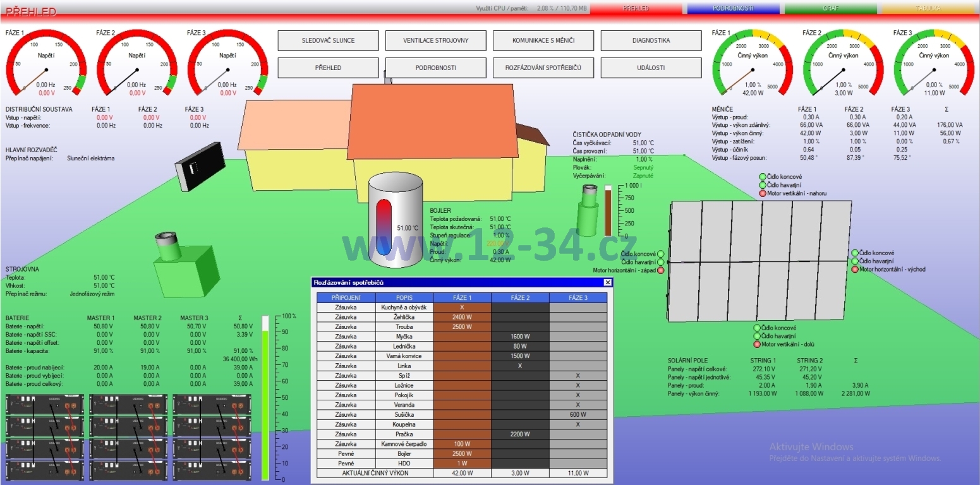Click the black inverter box graphic
980x485 pixels.
click(200, 166)
